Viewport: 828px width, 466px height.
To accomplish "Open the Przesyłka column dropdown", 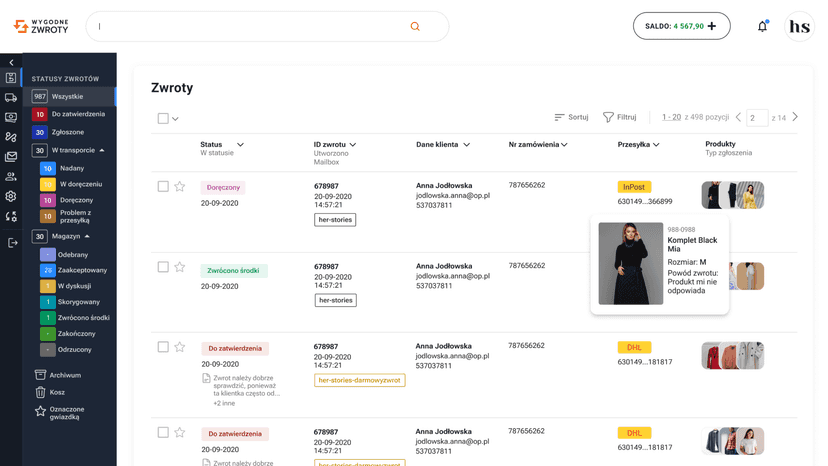I will coord(656,145).
